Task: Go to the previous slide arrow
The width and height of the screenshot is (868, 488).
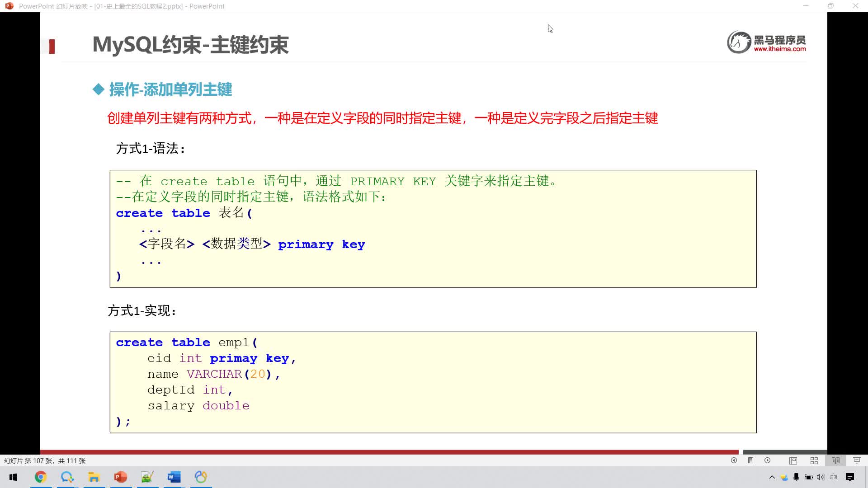Action: (734, 460)
